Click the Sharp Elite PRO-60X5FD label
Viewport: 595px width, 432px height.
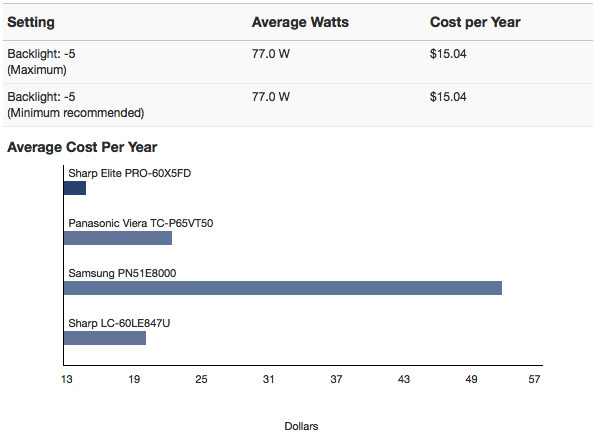pyautogui.click(x=129, y=173)
